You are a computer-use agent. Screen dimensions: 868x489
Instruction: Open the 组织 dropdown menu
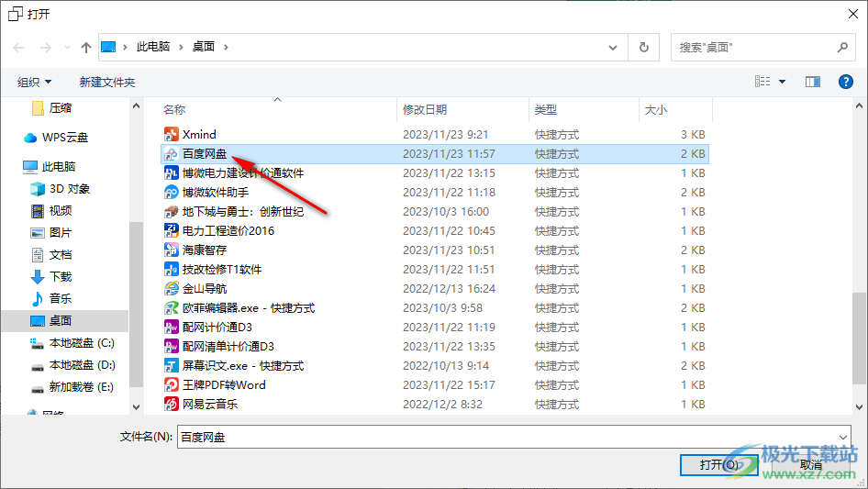coord(34,82)
